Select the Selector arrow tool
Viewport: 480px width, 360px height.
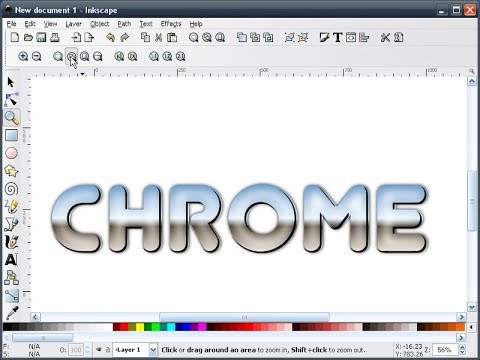11,82
